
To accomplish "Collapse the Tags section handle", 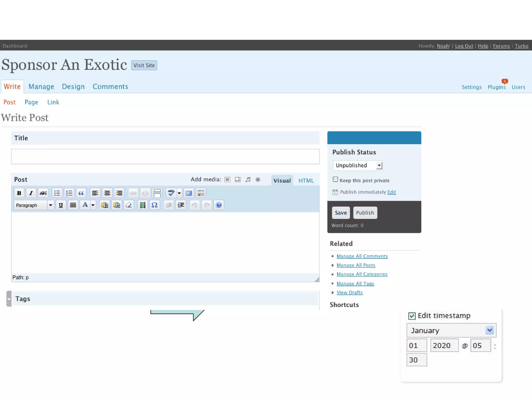I will tap(9, 299).
